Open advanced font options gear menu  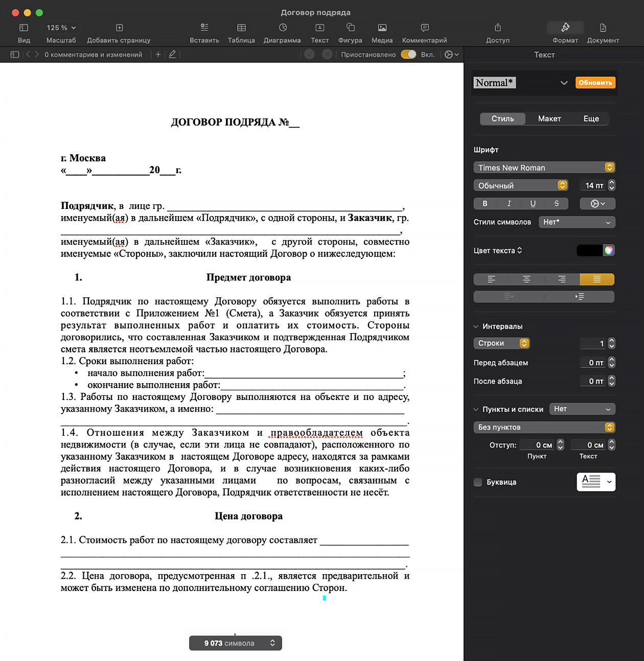point(597,203)
